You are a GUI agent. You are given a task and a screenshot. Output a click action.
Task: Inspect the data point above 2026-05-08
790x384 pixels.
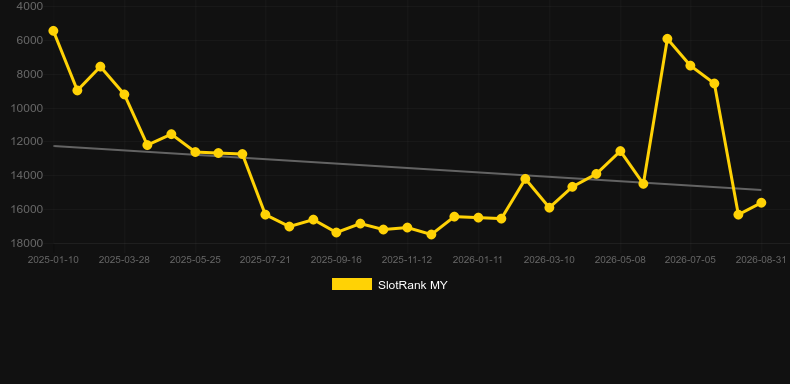coord(620,151)
